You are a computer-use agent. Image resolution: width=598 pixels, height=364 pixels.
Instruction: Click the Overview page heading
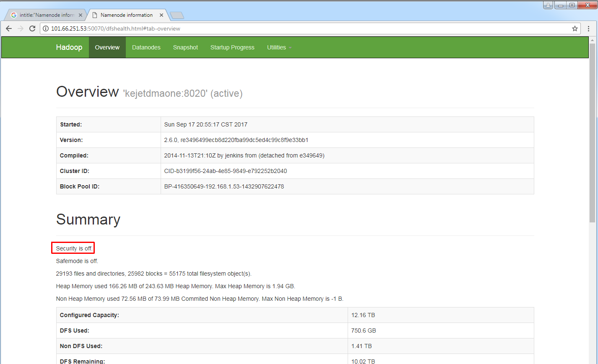[x=88, y=92]
